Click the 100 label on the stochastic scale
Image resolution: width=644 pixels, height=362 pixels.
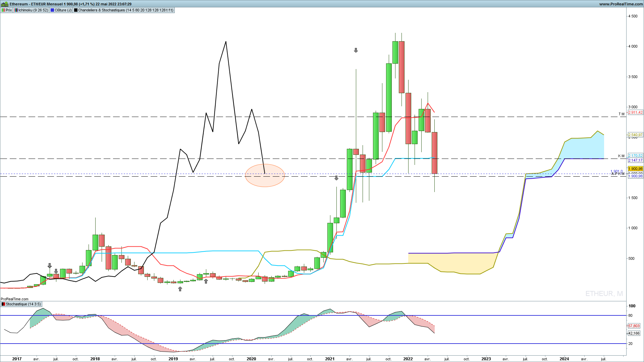632,306
